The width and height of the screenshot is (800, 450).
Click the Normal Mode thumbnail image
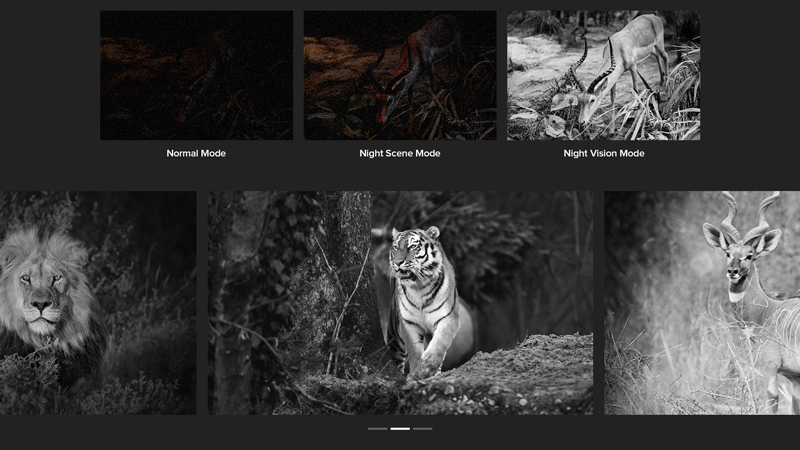click(x=196, y=75)
